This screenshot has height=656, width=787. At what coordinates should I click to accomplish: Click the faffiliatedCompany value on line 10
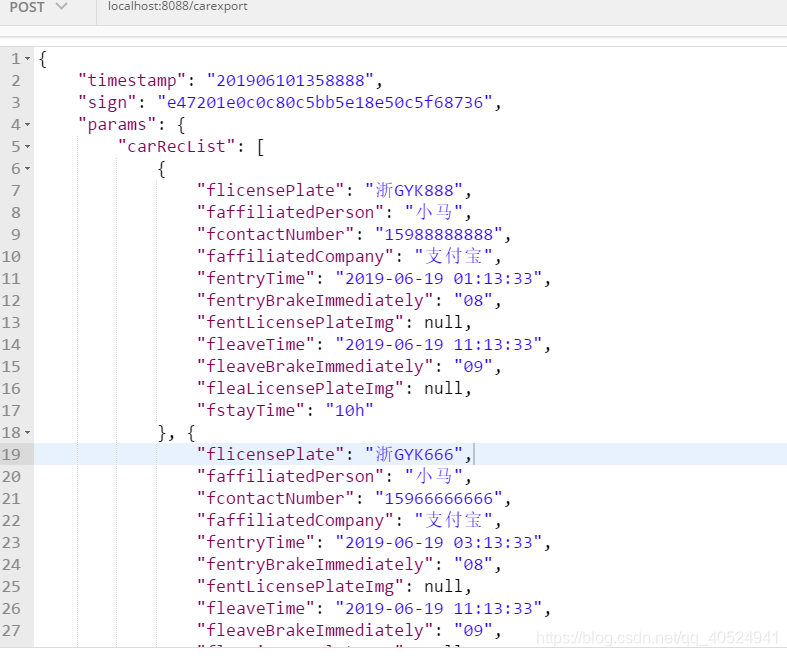(x=454, y=256)
